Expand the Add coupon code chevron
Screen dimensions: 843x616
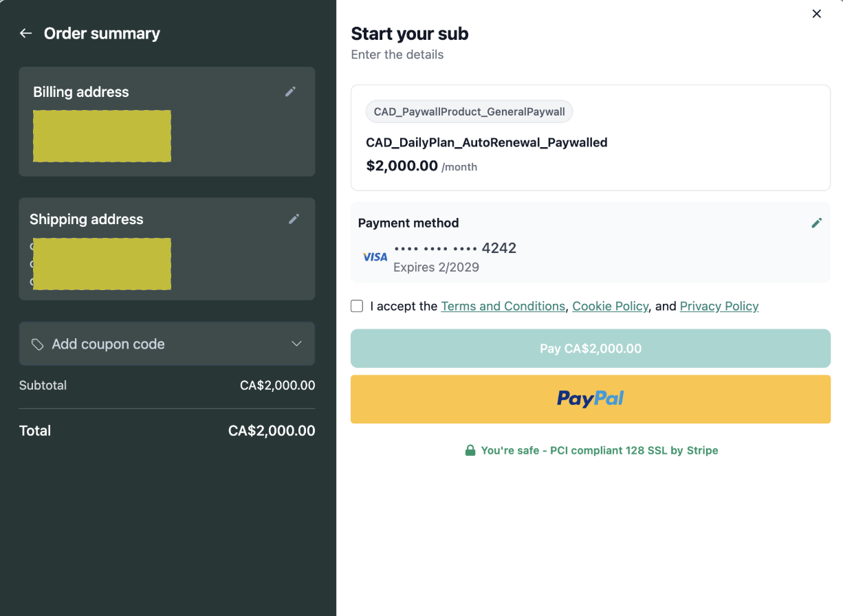(x=297, y=344)
